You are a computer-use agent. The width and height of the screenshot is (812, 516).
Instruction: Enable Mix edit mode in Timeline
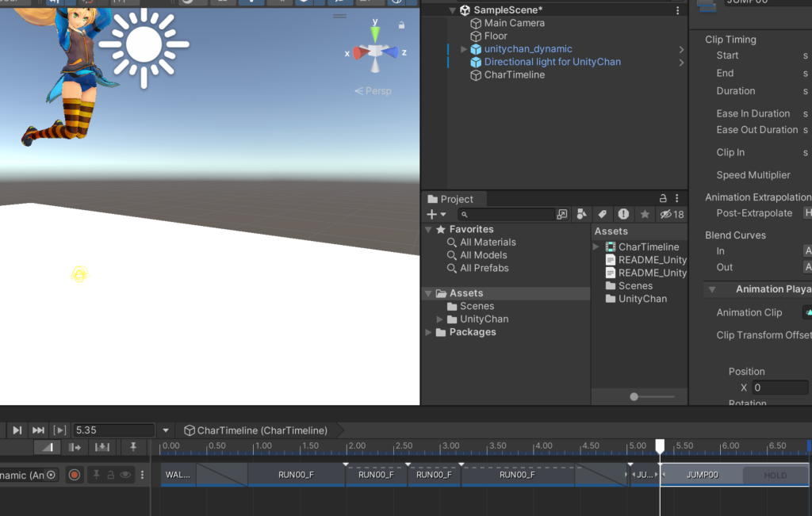[x=48, y=447]
